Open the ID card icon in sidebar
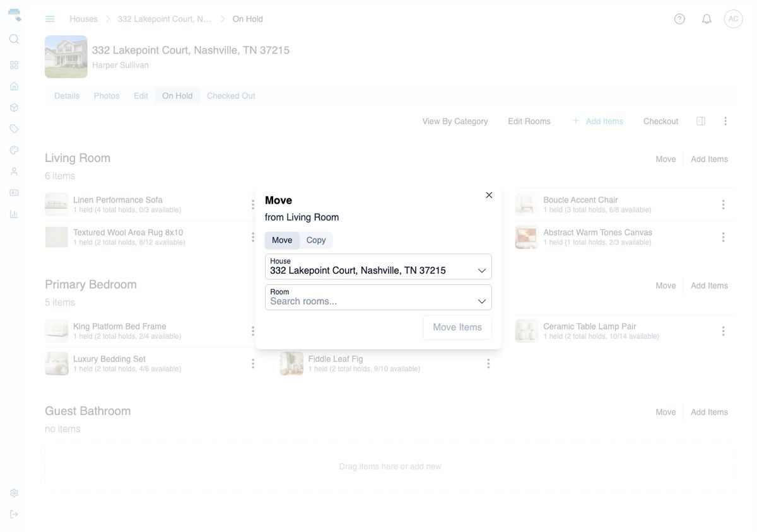This screenshot has width=757, height=532. click(14, 193)
